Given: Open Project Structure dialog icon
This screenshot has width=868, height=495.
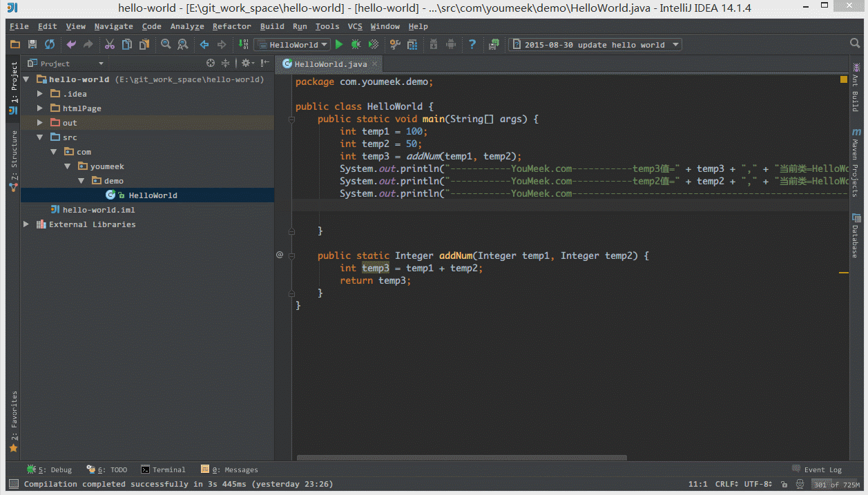Looking at the screenshot, I should point(412,43).
